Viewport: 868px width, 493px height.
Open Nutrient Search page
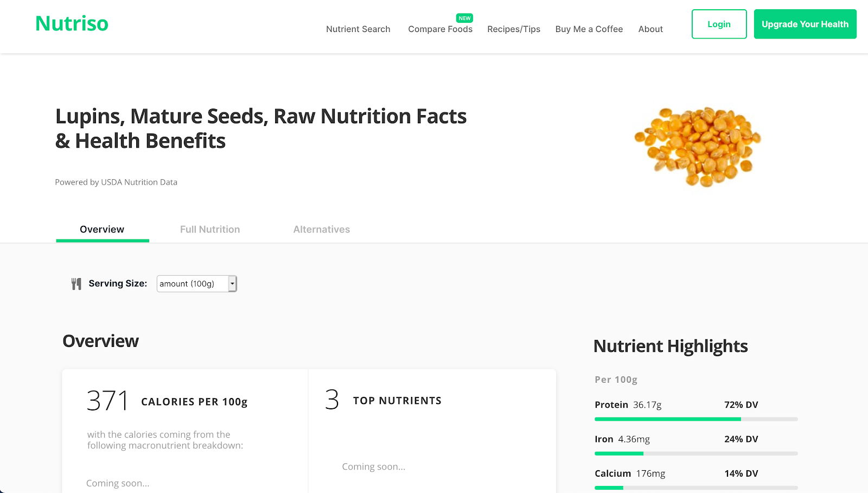click(x=358, y=29)
